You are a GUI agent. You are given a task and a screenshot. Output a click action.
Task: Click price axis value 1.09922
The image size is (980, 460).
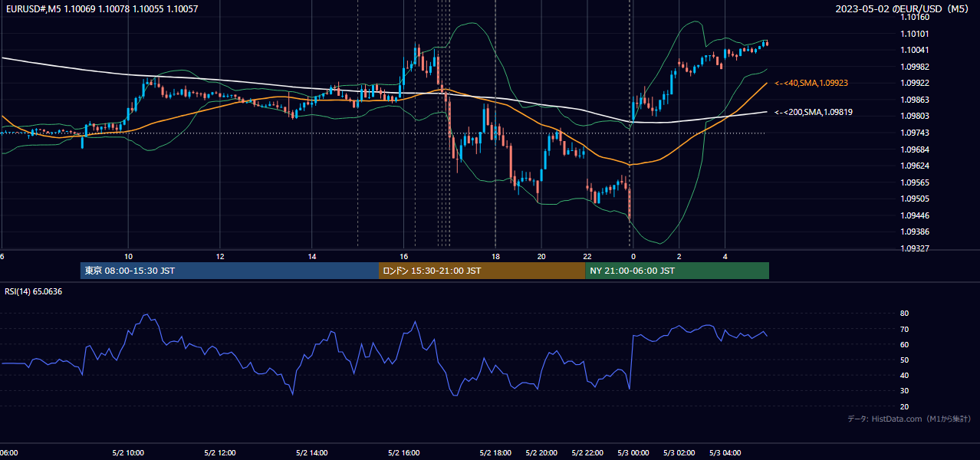click(915, 83)
